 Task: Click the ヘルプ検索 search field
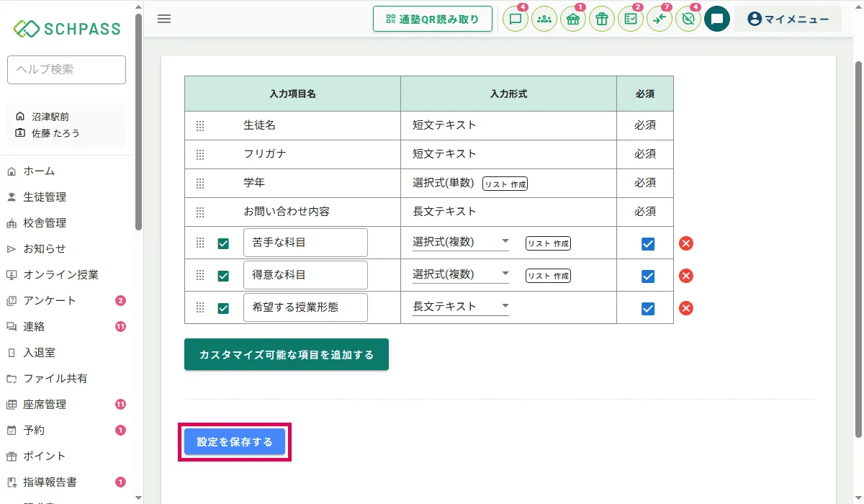[66, 70]
